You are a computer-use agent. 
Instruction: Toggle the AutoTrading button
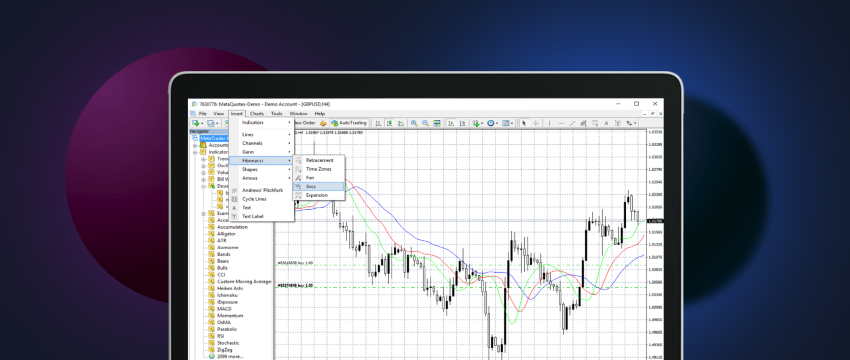pos(350,123)
